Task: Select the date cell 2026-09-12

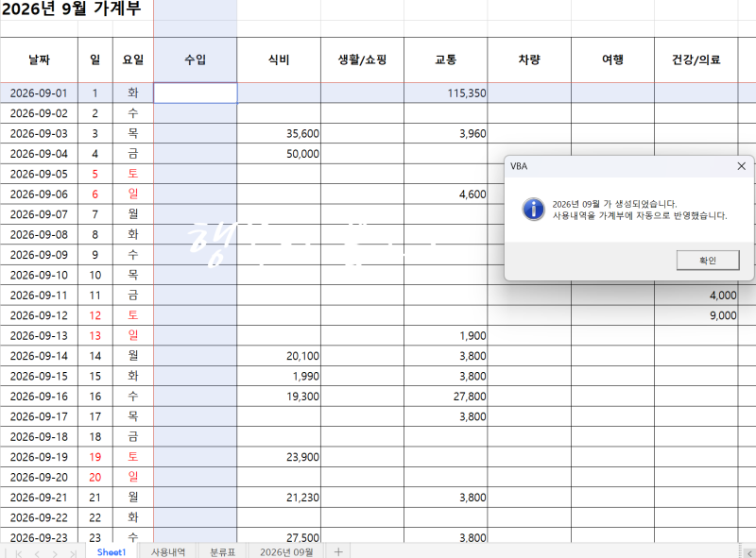Action: click(39, 315)
